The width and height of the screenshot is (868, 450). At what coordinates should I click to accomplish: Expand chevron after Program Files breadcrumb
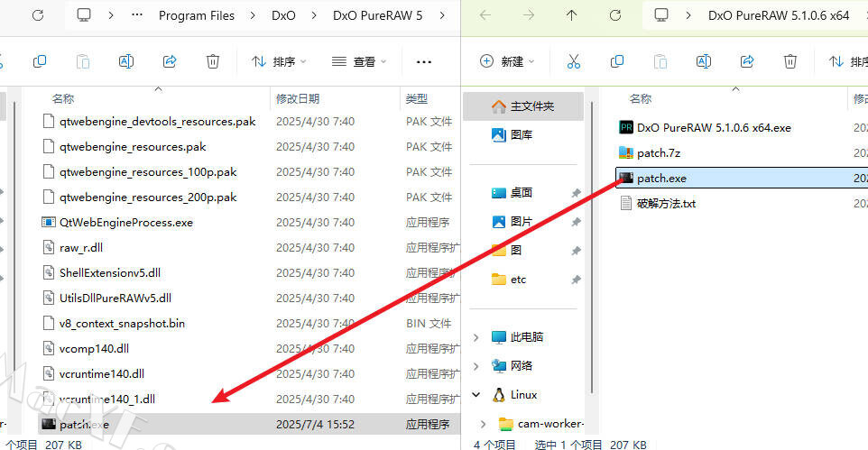[x=253, y=15]
